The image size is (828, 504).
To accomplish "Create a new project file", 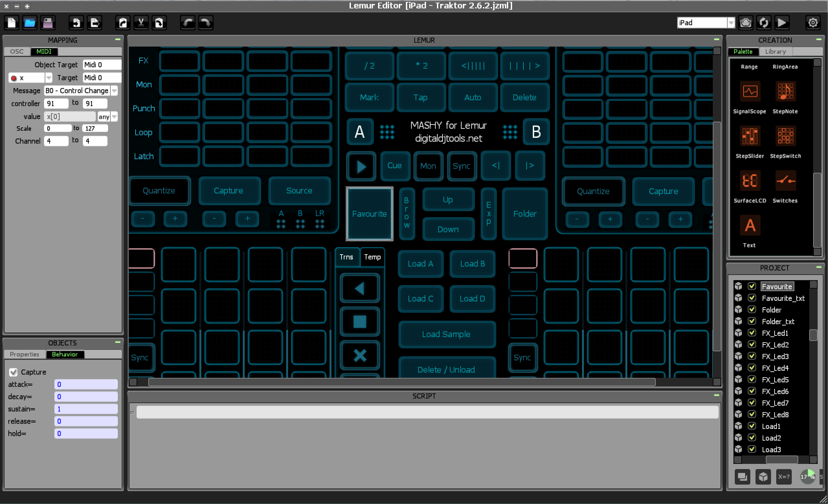I will (12, 23).
